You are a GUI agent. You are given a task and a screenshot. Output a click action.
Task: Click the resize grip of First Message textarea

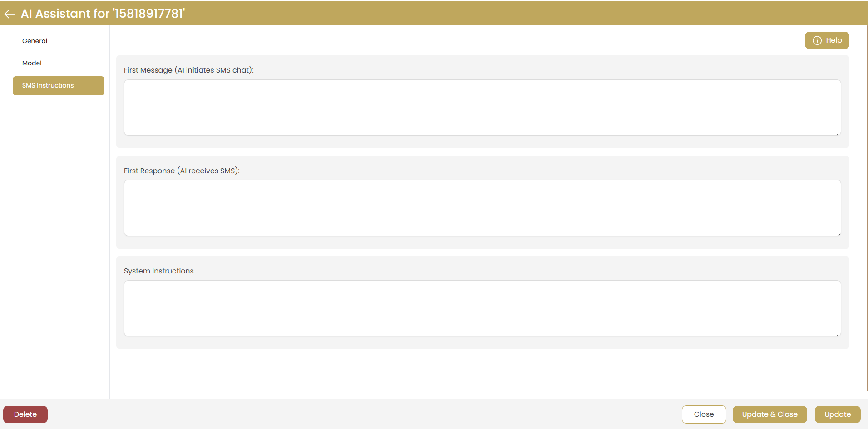tap(838, 132)
